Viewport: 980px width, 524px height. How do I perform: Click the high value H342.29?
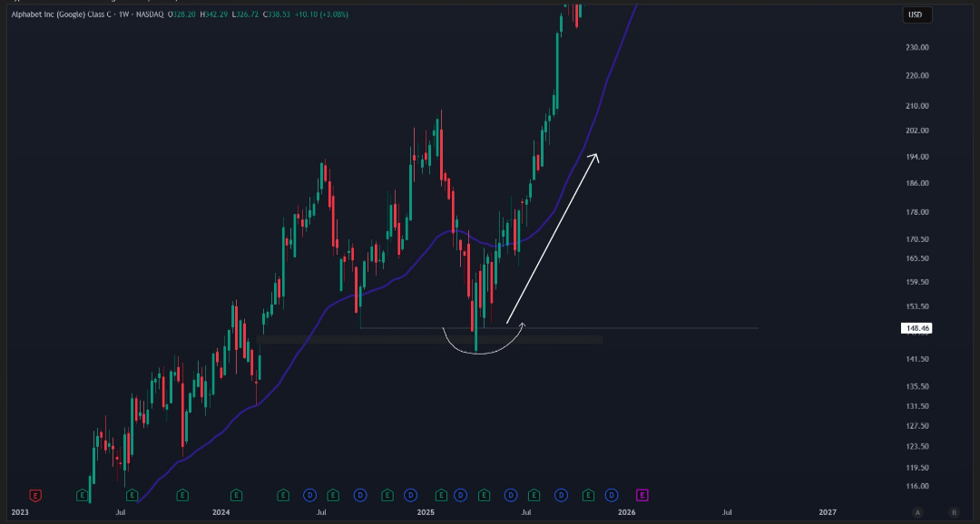pos(214,14)
